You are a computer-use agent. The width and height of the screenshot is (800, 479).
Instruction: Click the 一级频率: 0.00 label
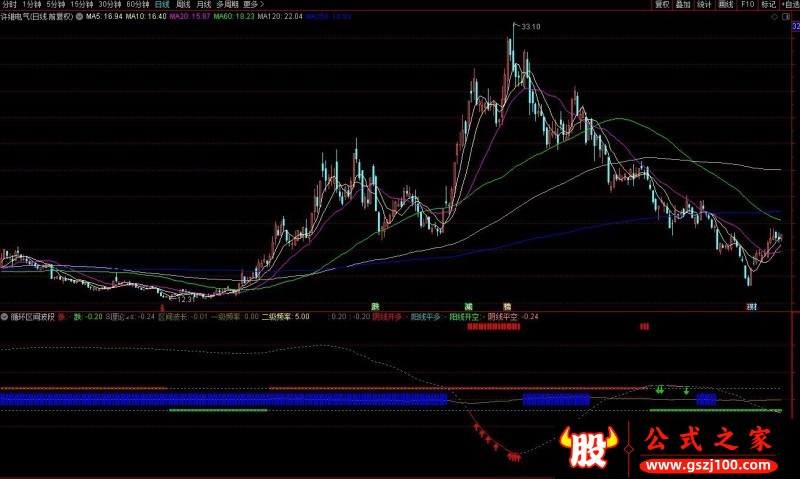[235, 317]
